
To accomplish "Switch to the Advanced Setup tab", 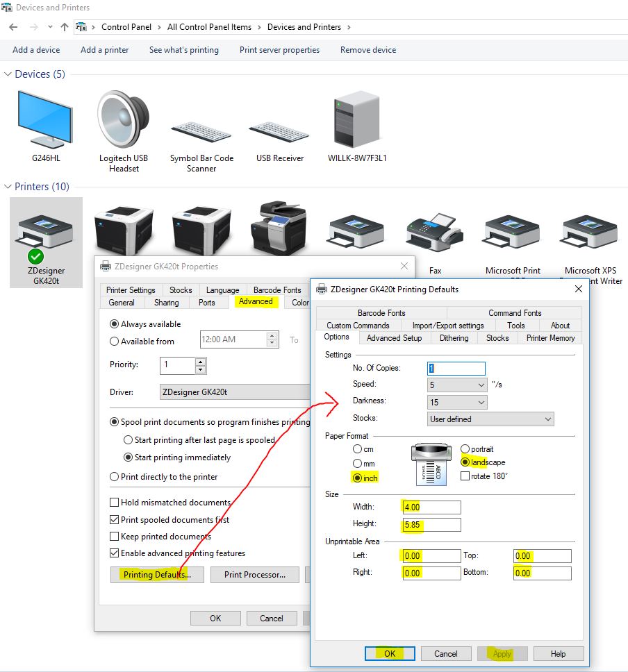I will point(394,338).
